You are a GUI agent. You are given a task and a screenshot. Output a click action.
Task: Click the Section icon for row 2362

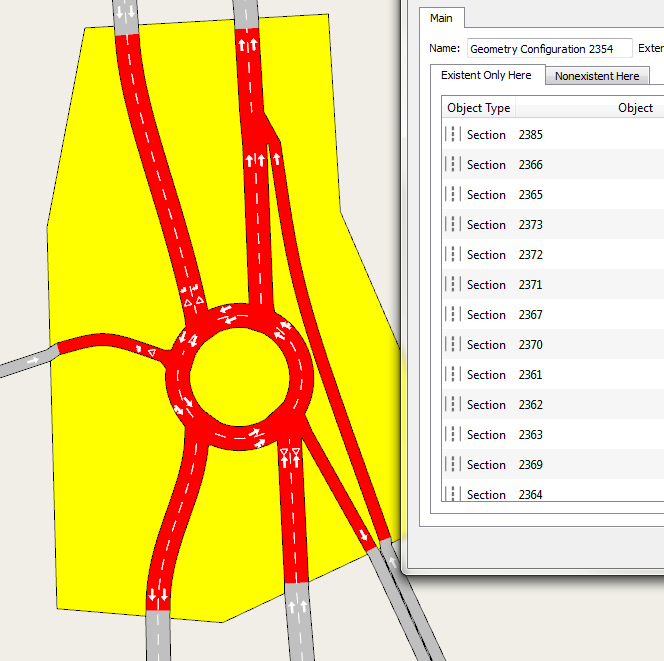453,405
